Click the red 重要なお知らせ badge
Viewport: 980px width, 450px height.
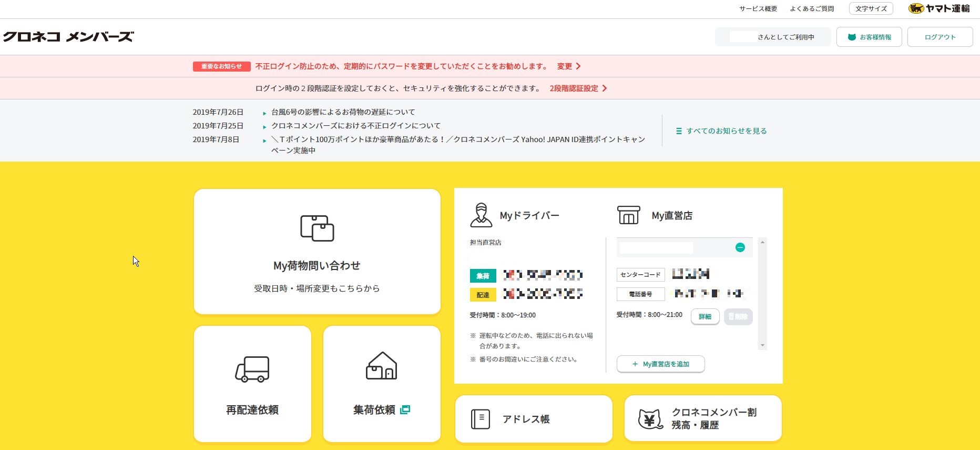tap(221, 66)
